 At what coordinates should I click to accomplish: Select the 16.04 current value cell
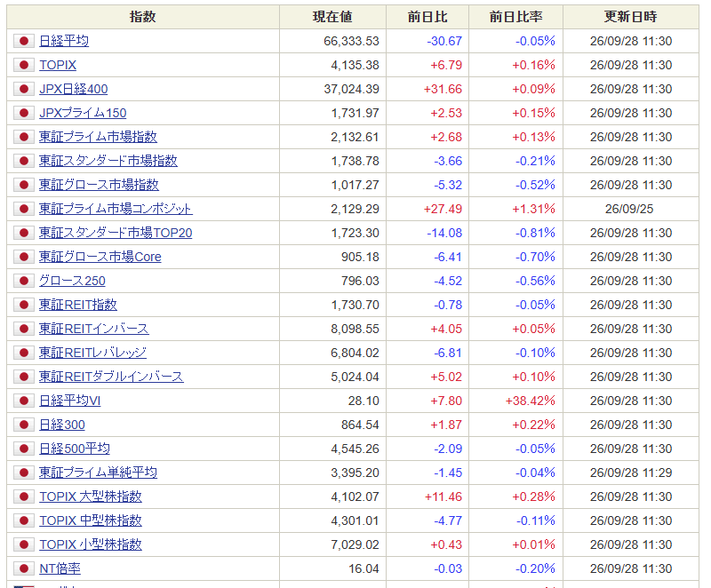[332, 569]
